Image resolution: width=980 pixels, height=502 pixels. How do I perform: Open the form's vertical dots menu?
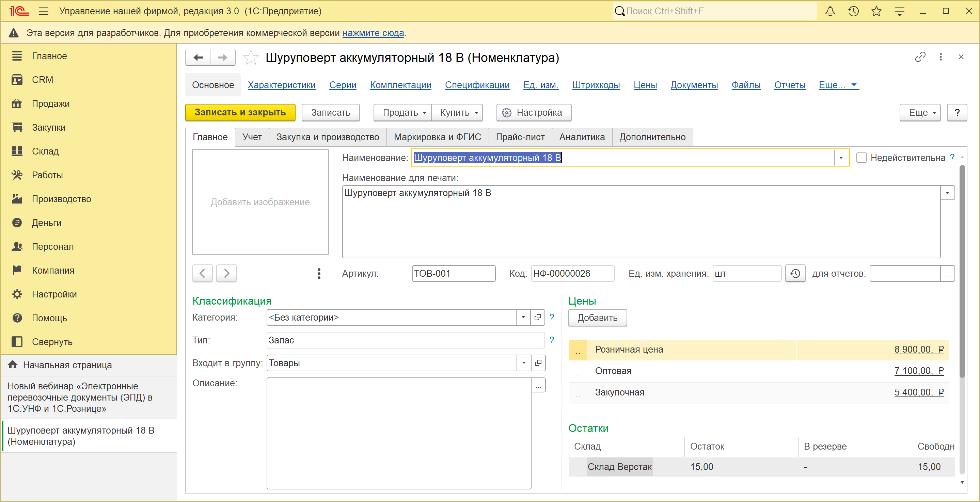[941, 57]
